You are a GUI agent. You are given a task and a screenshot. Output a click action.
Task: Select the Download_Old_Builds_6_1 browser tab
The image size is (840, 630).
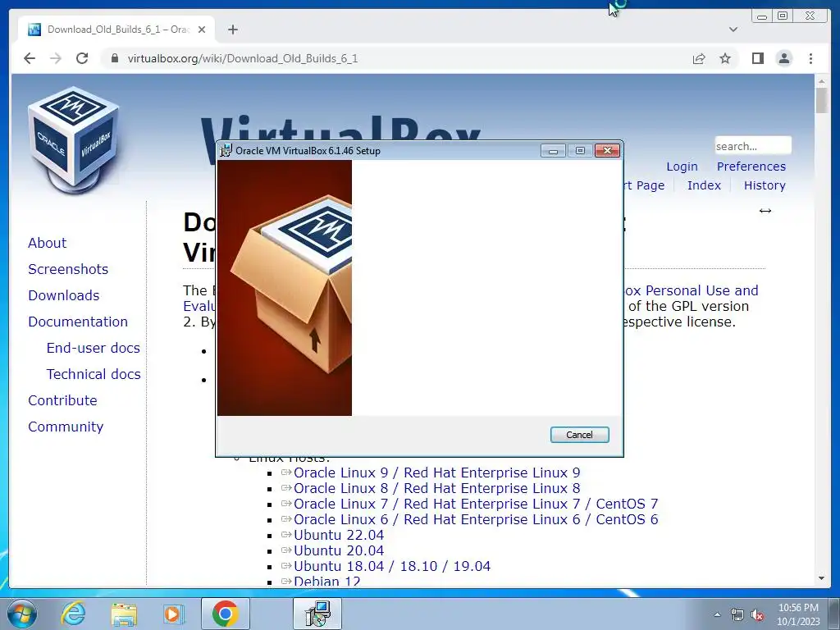(116, 30)
